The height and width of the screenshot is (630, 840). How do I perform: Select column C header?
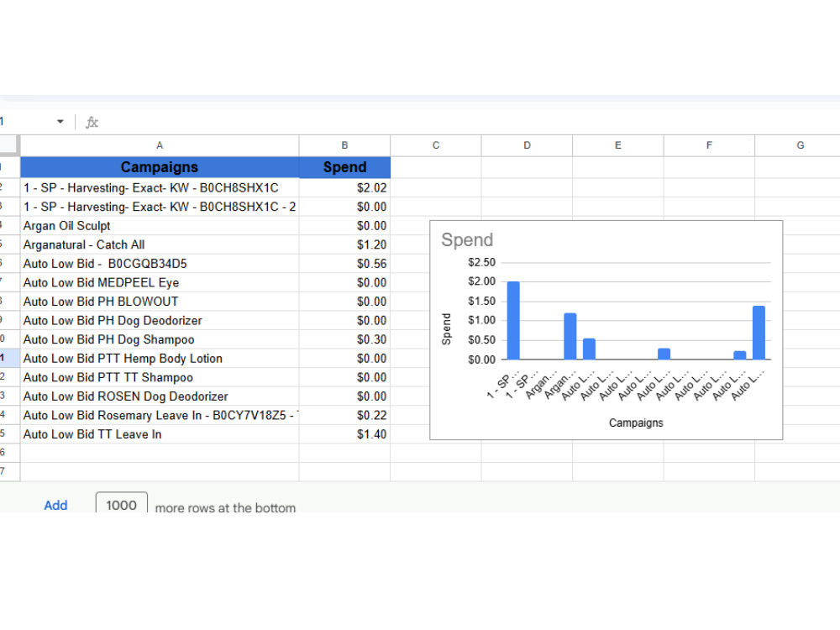pyautogui.click(x=435, y=145)
